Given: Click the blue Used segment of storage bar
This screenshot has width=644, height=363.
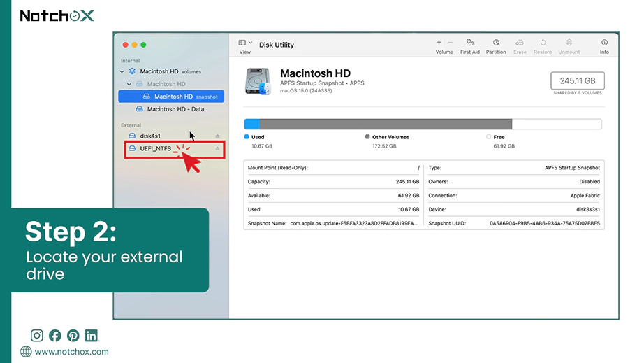Looking at the screenshot, I should (251, 124).
